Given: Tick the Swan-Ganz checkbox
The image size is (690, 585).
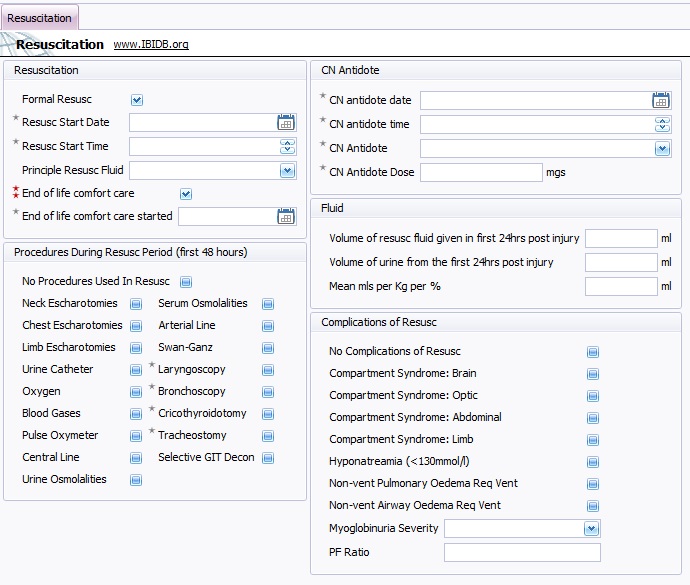Looking at the screenshot, I should [x=268, y=348].
